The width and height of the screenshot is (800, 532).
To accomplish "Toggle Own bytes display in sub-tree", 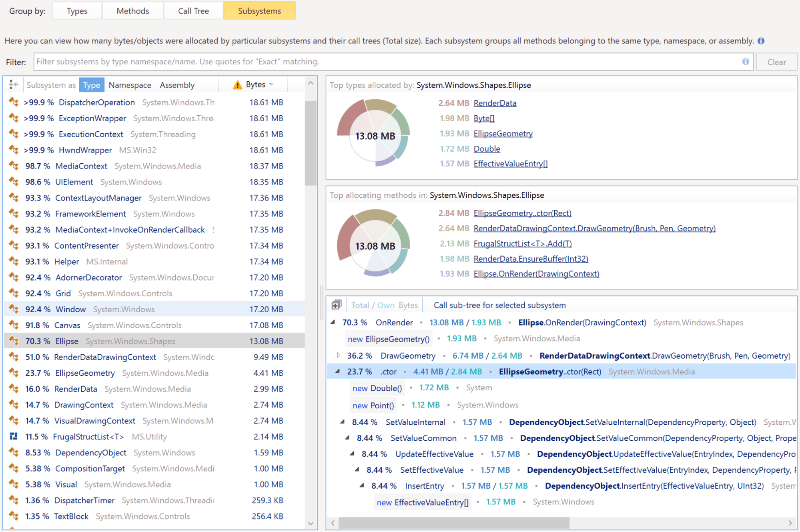I will coord(385,305).
